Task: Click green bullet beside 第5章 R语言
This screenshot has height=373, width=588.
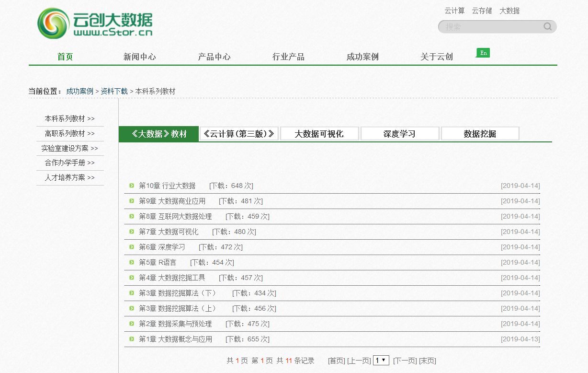Action: coord(132,262)
